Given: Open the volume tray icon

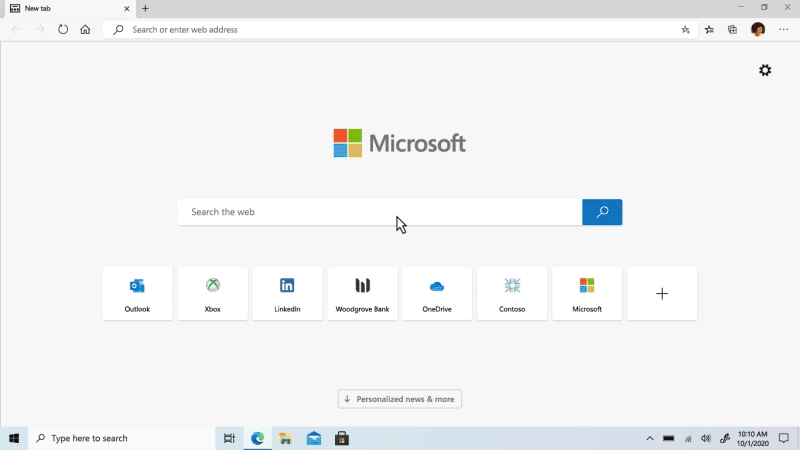Looking at the screenshot, I should click(x=706, y=438).
